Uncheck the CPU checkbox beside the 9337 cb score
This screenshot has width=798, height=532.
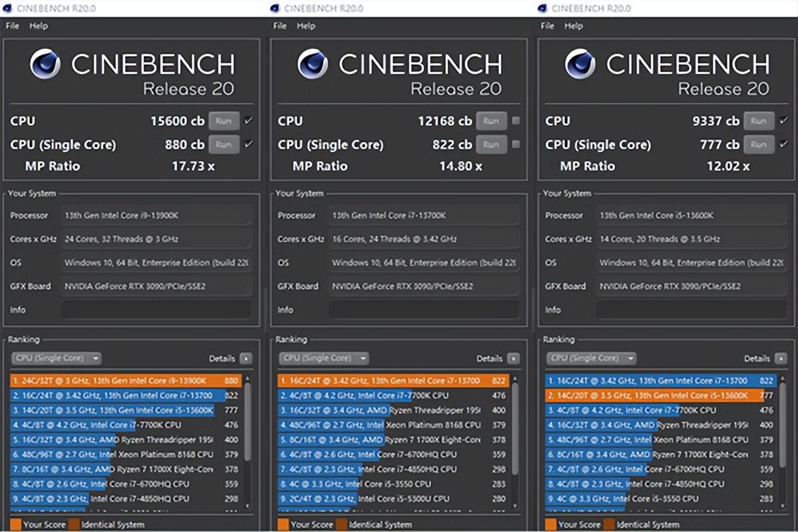(783, 121)
